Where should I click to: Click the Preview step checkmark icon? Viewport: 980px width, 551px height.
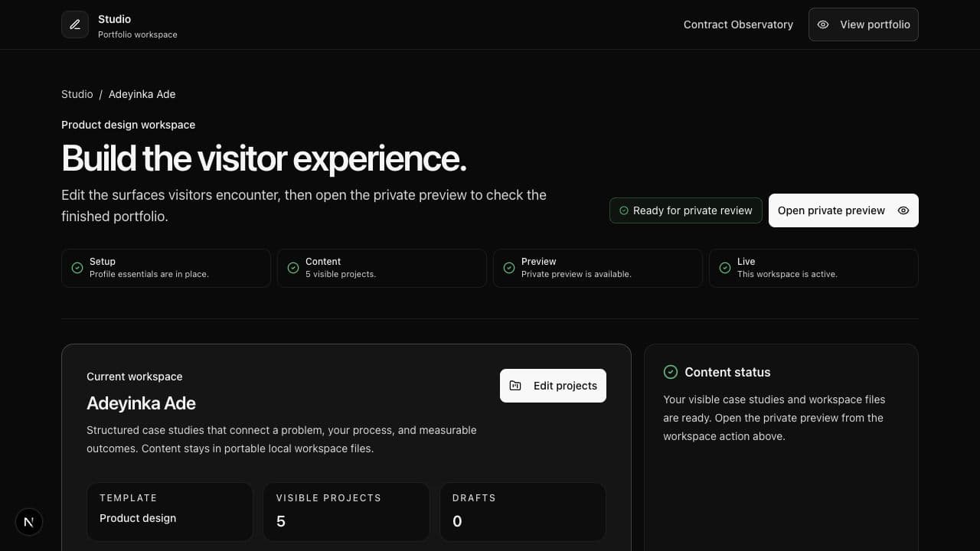[509, 268]
